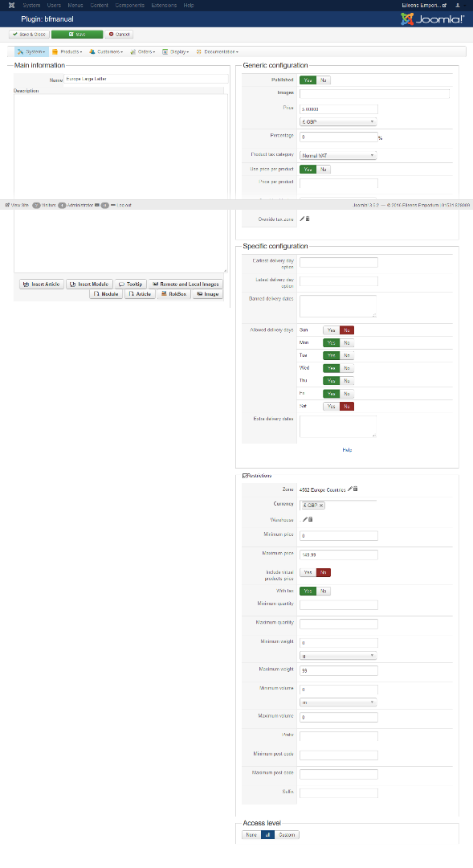473x868 pixels.
Task: Click the green Save button
Action: tap(77, 35)
